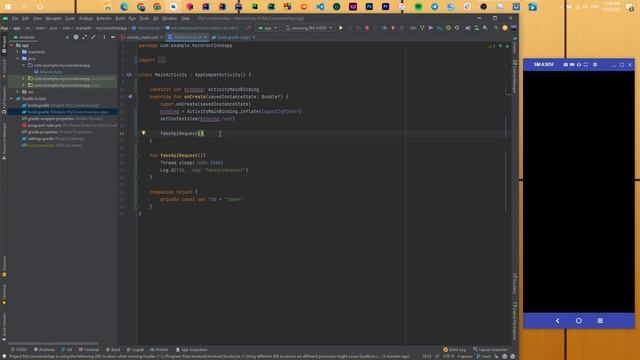
Task: Tap Home button on the phone mirror
Action: (x=579, y=321)
